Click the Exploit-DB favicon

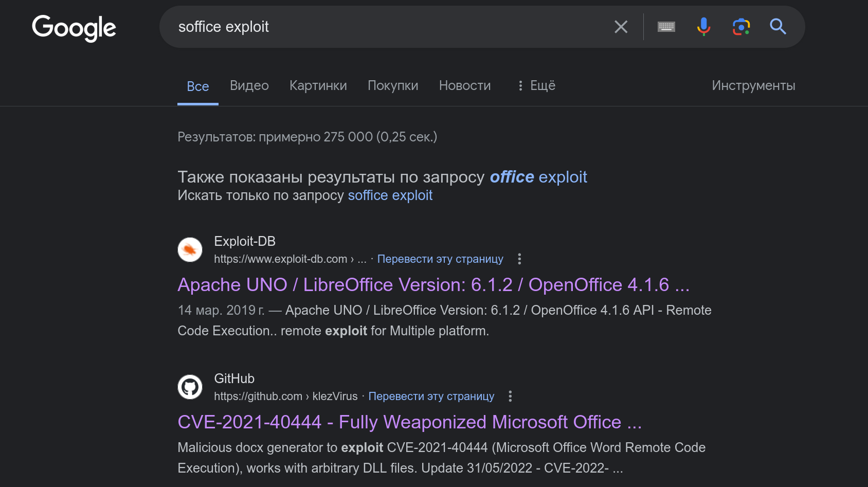pyautogui.click(x=190, y=250)
